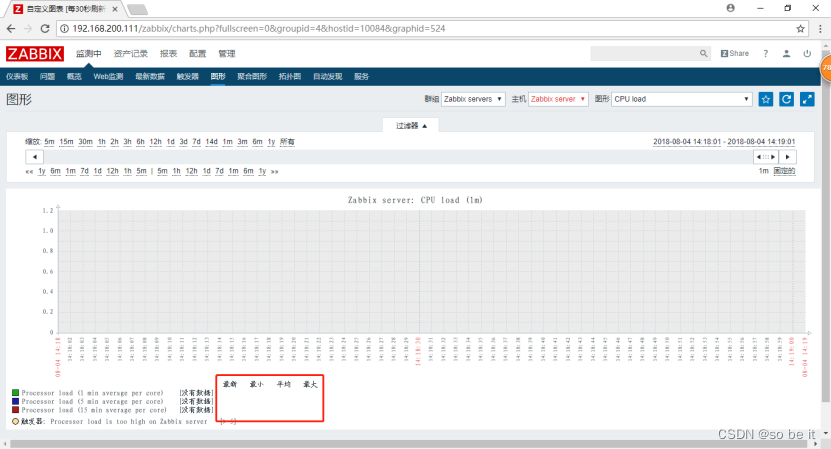Switch graph to fullscreen mode
The width and height of the screenshot is (831, 449).
(x=807, y=99)
